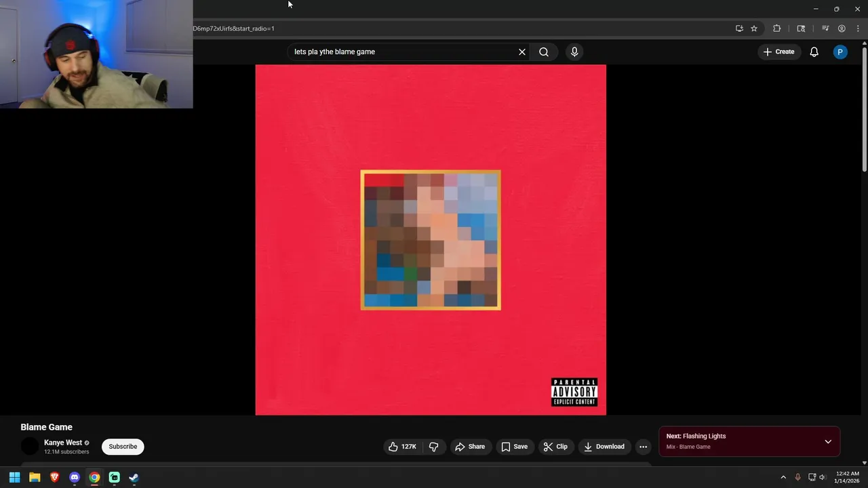
Task: Open the Windows Start menu
Action: (x=14, y=477)
